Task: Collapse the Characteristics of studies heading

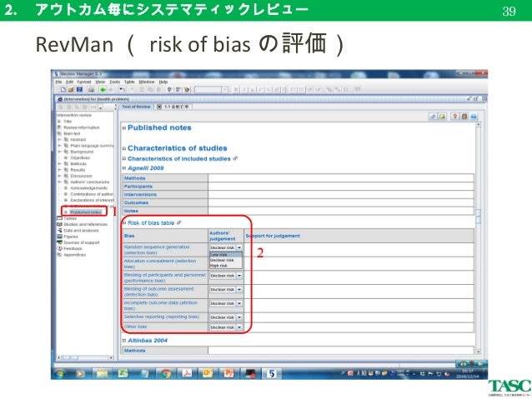Action: click(124, 148)
